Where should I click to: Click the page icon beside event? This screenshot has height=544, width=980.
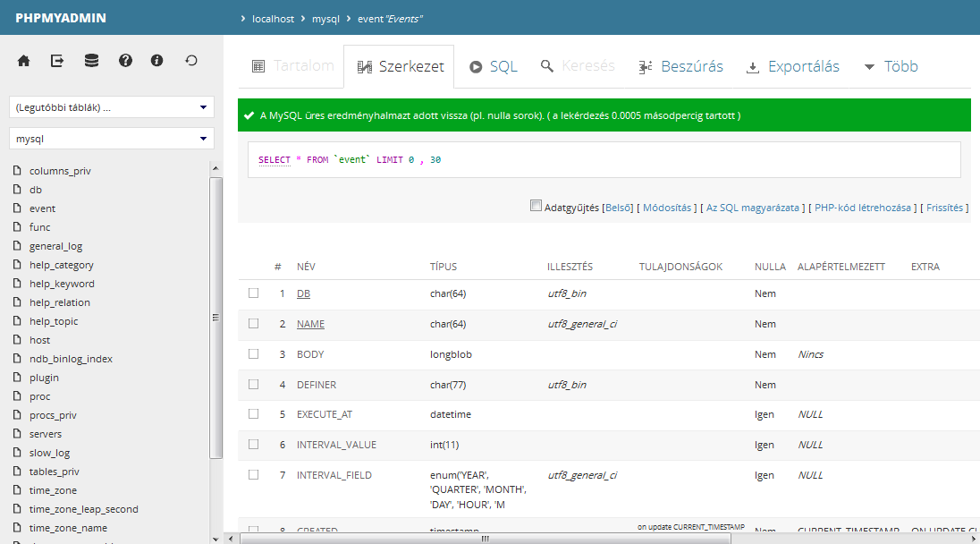point(18,208)
